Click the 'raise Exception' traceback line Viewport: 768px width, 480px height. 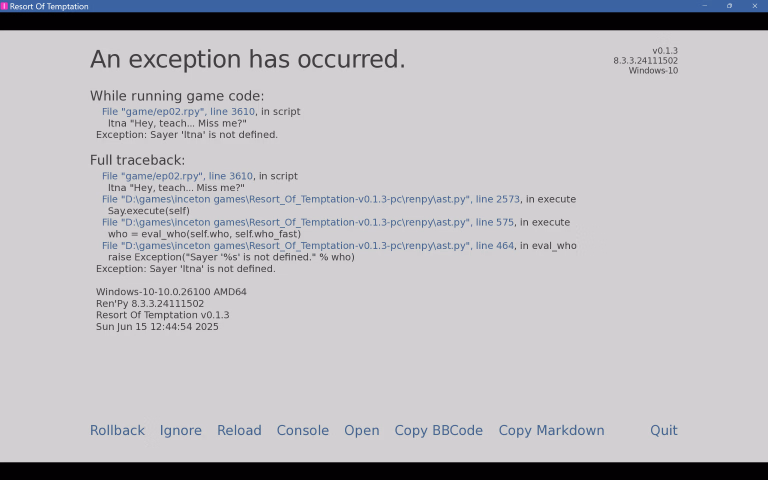pyautogui.click(x=231, y=257)
